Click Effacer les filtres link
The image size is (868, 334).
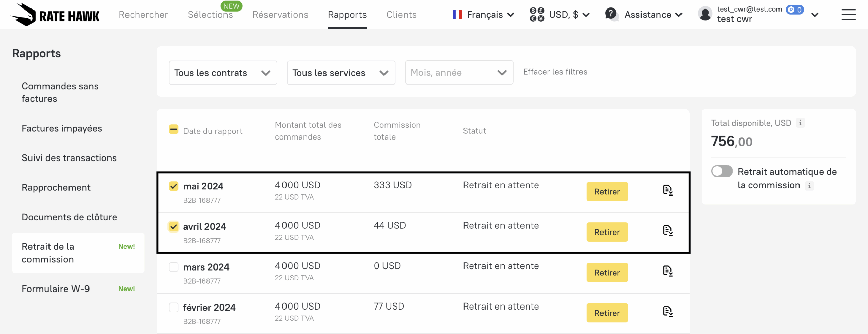pyautogui.click(x=555, y=72)
